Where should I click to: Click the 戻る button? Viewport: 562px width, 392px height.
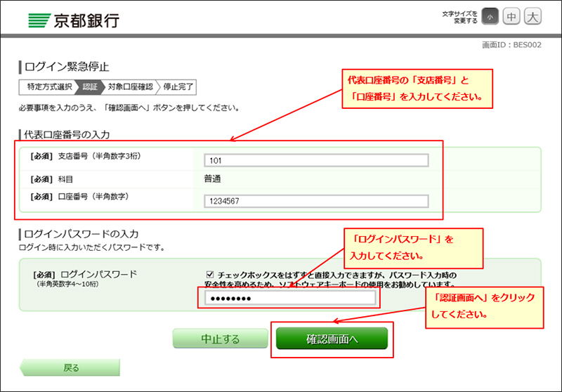70,367
